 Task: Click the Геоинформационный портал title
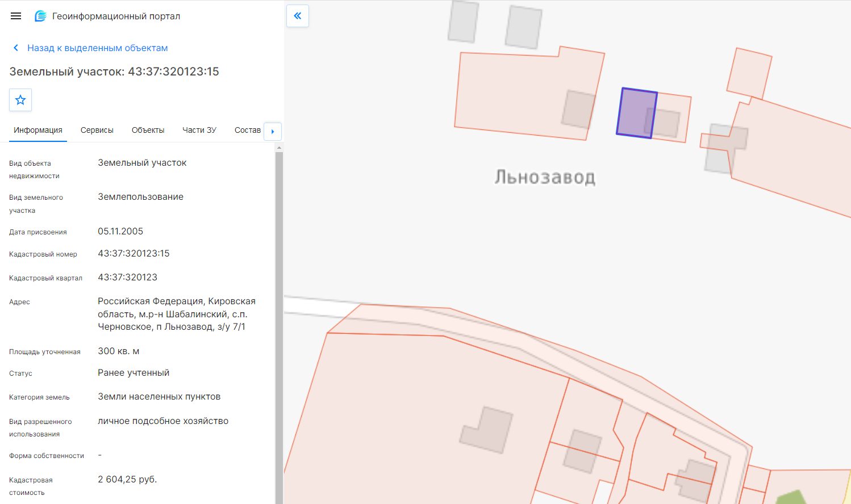(116, 16)
